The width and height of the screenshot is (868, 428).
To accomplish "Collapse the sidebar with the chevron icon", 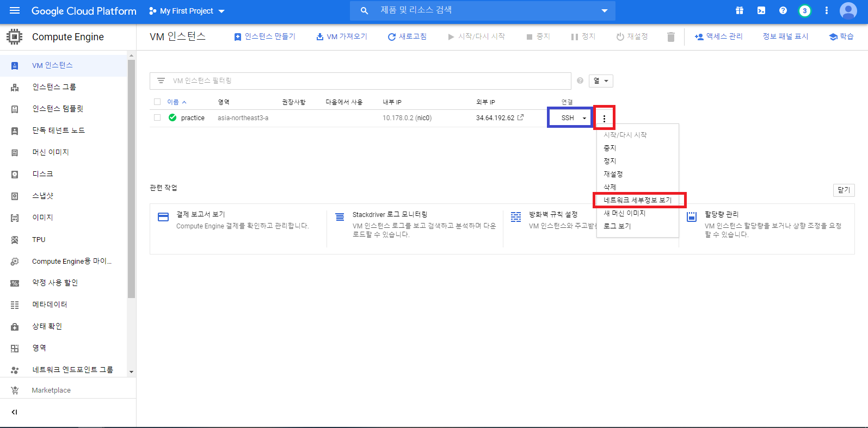I will click(x=15, y=412).
